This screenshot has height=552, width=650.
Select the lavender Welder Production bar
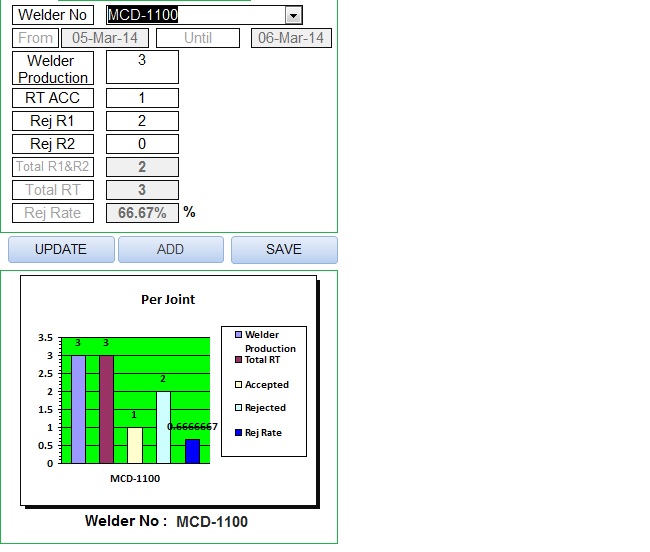pos(78,409)
